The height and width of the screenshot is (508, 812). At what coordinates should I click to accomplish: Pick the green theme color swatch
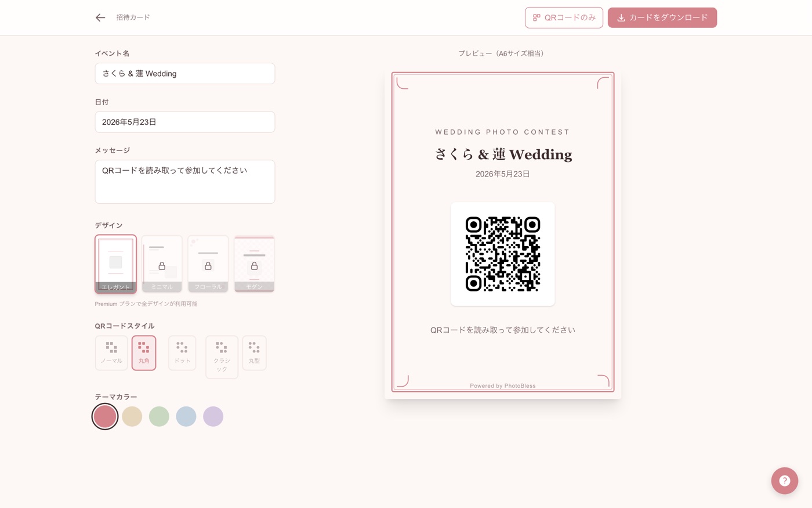159,416
